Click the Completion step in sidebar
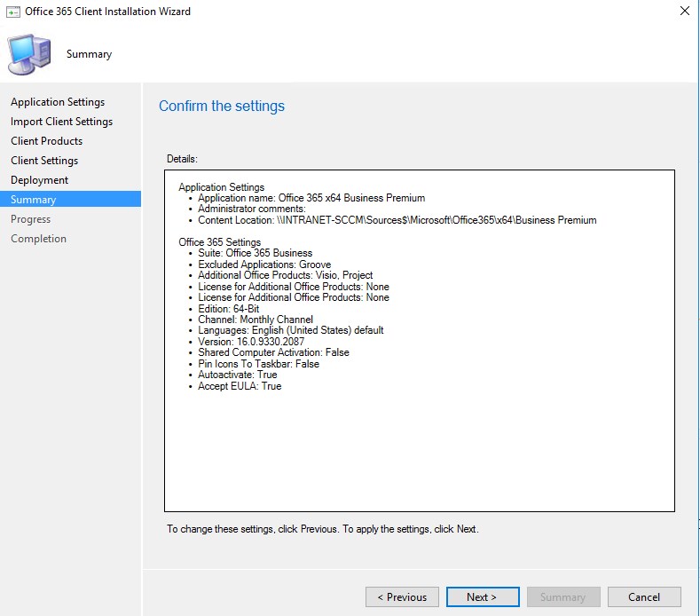This screenshot has height=616, width=700. tap(38, 239)
